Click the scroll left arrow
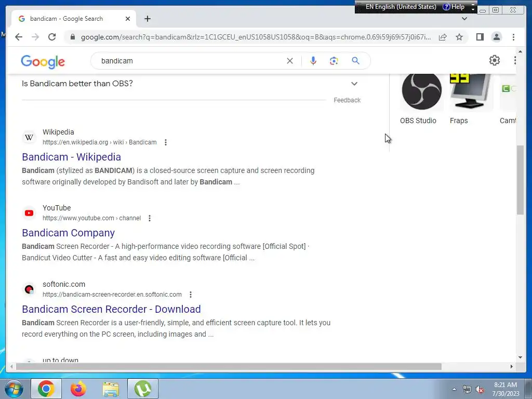532x399 pixels. pos(11,366)
